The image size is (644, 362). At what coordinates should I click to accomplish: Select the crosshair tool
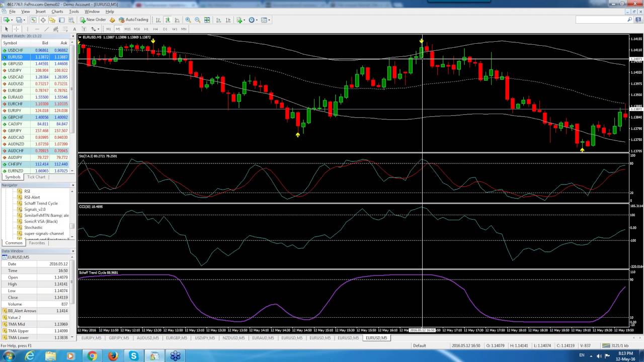(16, 29)
